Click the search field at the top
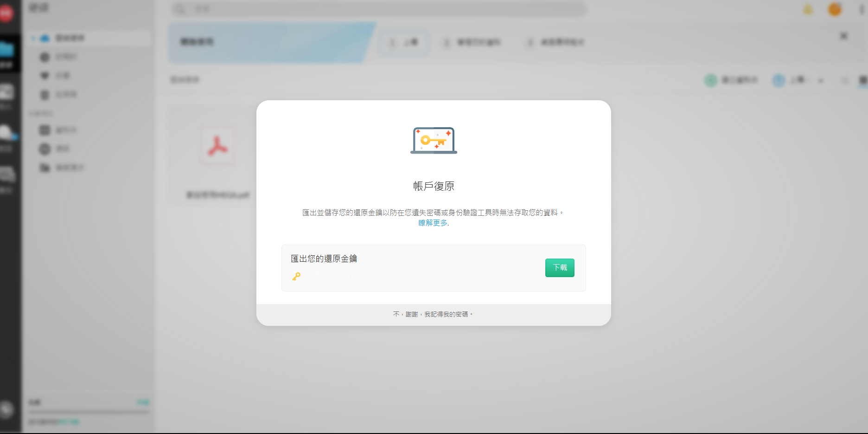Viewport: 868px width, 434px height. 378,9
